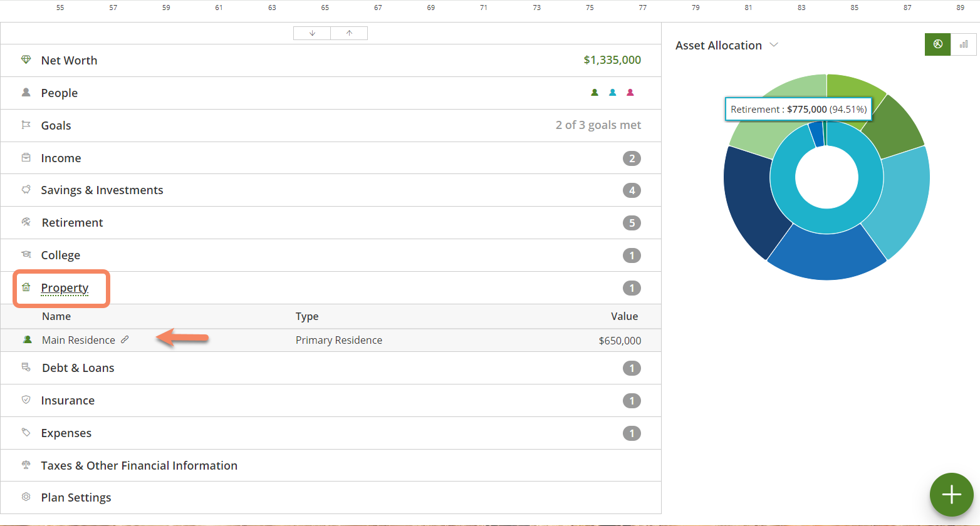Click the Savings & Investments piggy bank icon
The image size is (980, 526).
pyautogui.click(x=26, y=190)
